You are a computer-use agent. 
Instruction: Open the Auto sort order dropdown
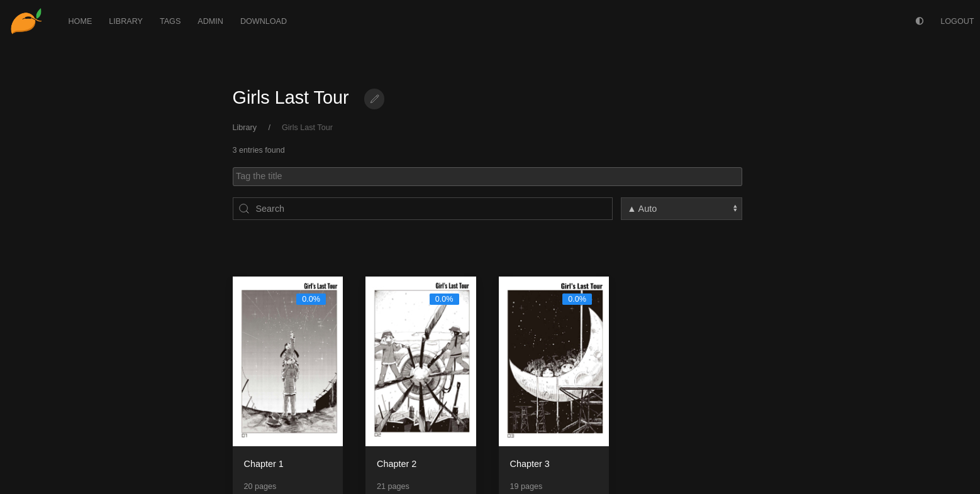point(681,209)
